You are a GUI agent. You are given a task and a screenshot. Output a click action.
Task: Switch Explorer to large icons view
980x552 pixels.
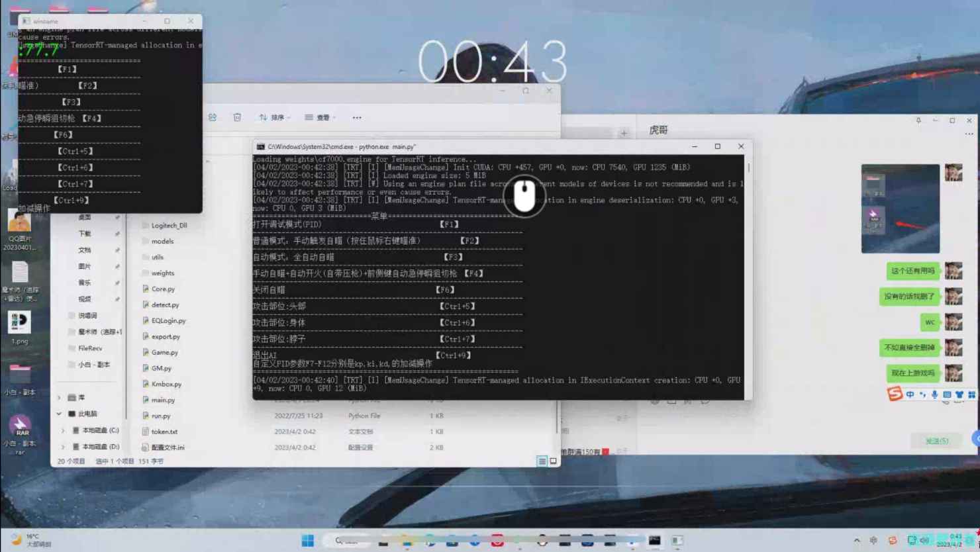(x=553, y=461)
